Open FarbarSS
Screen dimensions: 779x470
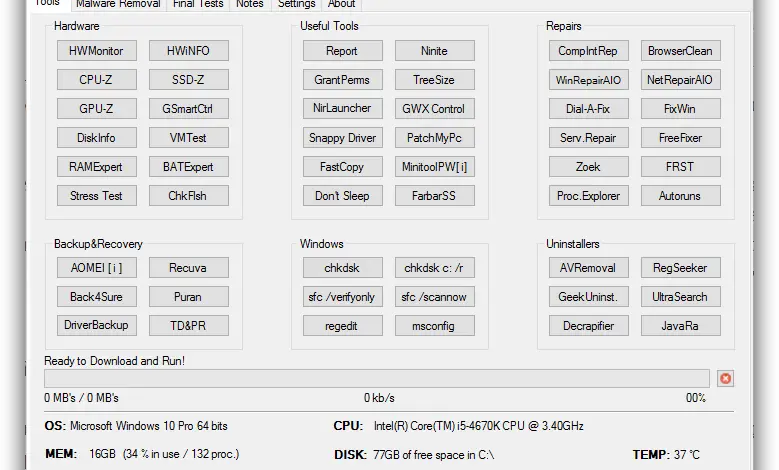[434, 196]
